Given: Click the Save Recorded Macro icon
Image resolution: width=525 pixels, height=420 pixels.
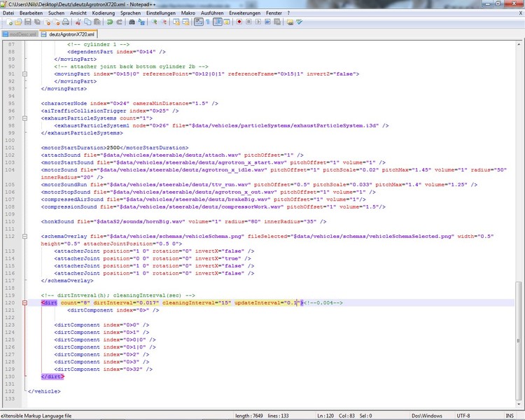Looking at the screenshot, I should tap(277, 22).
